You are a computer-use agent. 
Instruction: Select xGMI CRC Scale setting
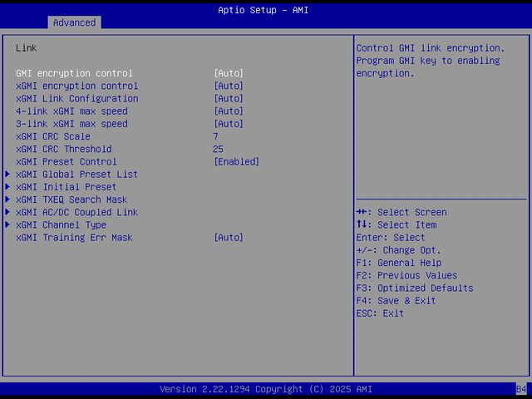point(53,136)
